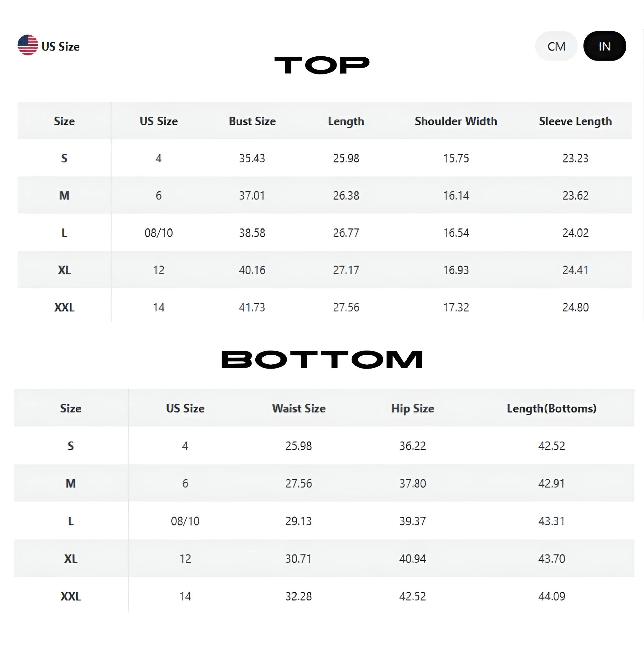Select the M row in bottom table
The width and height of the screenshot is (644, 645).
[x=71, y=483]
